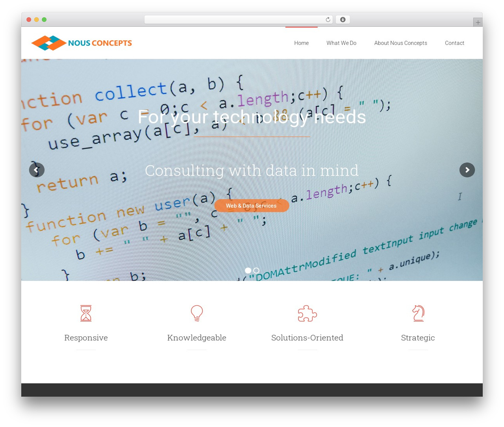Open the What We Do menu

(x=341, y=43)
